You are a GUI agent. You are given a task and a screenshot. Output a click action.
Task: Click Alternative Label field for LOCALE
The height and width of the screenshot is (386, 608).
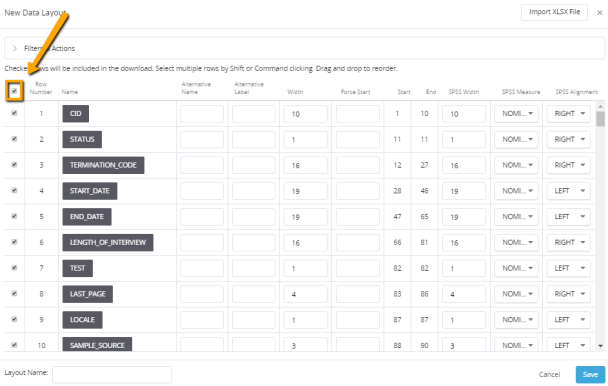254,320
